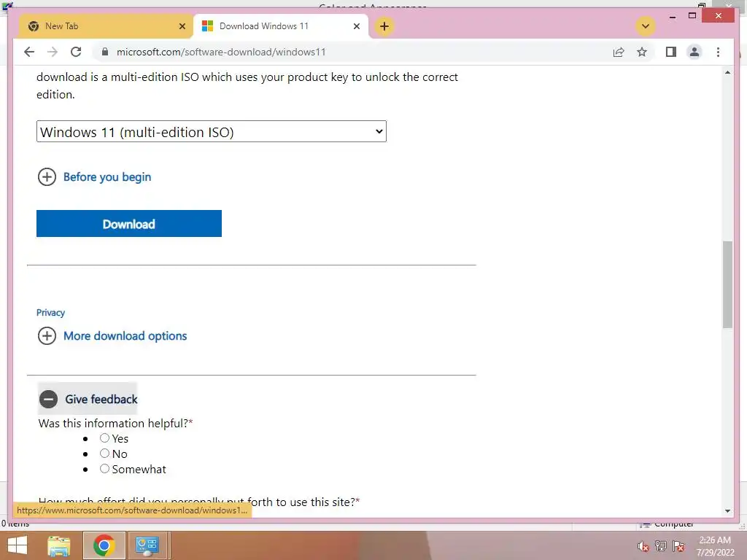Open the Chrome side panel
The height and width of the screenshot is (560, 747).
coord(671,52)
